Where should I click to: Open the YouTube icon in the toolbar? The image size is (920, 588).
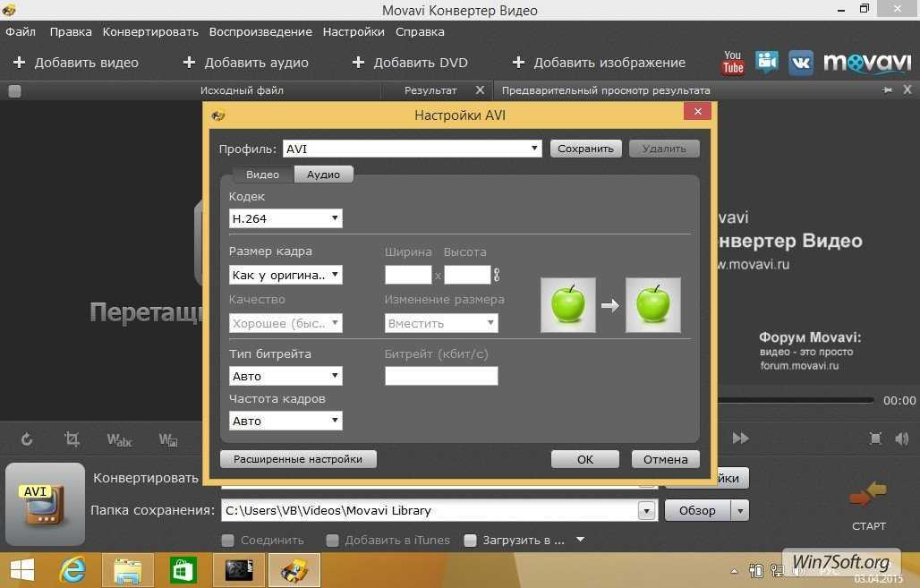[733, 63]
